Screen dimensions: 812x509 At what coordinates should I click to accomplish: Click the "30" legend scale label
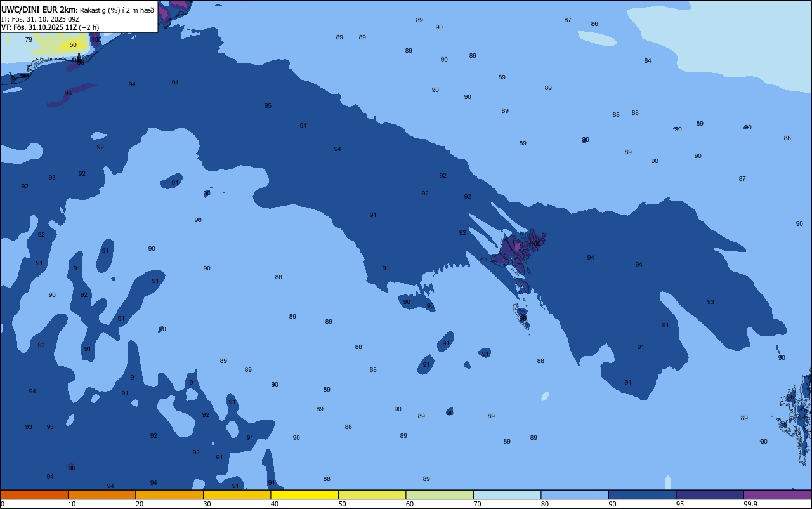[x=207, y=504]
